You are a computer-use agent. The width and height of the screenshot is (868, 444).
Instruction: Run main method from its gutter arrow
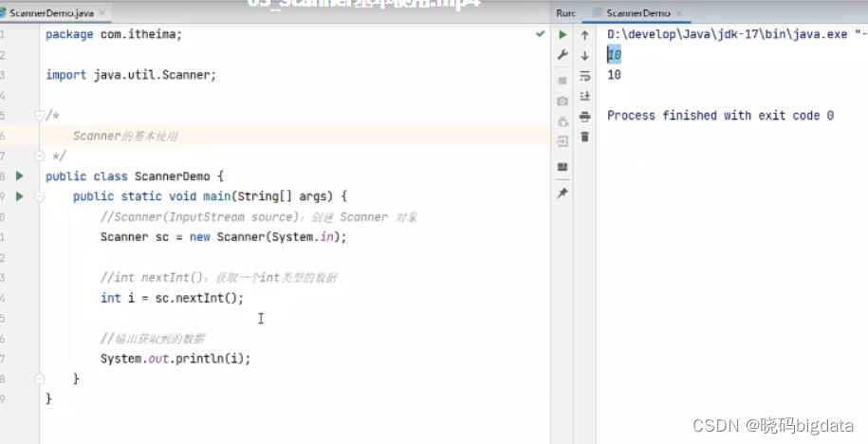[x=20, y=196]
